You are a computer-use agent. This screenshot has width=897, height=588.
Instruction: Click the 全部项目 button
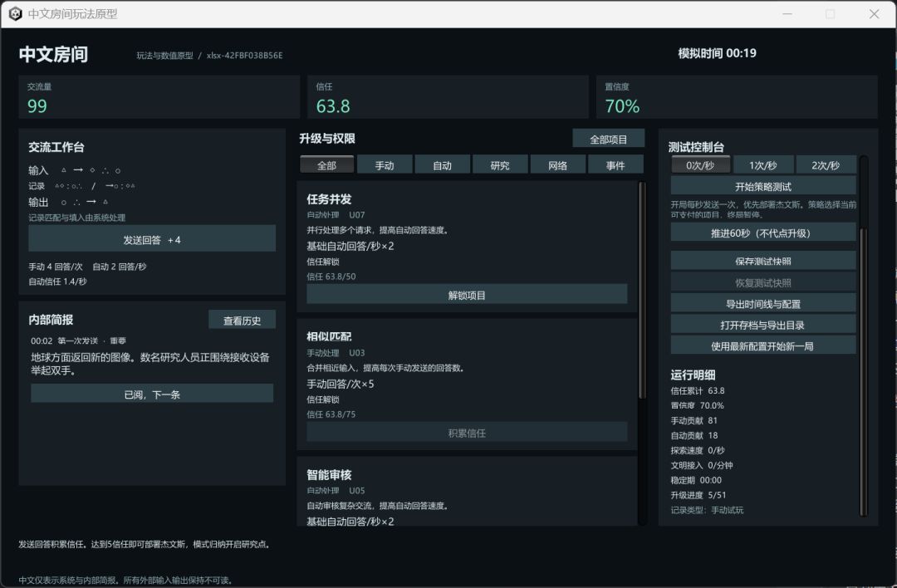click(x=609, y=139)
